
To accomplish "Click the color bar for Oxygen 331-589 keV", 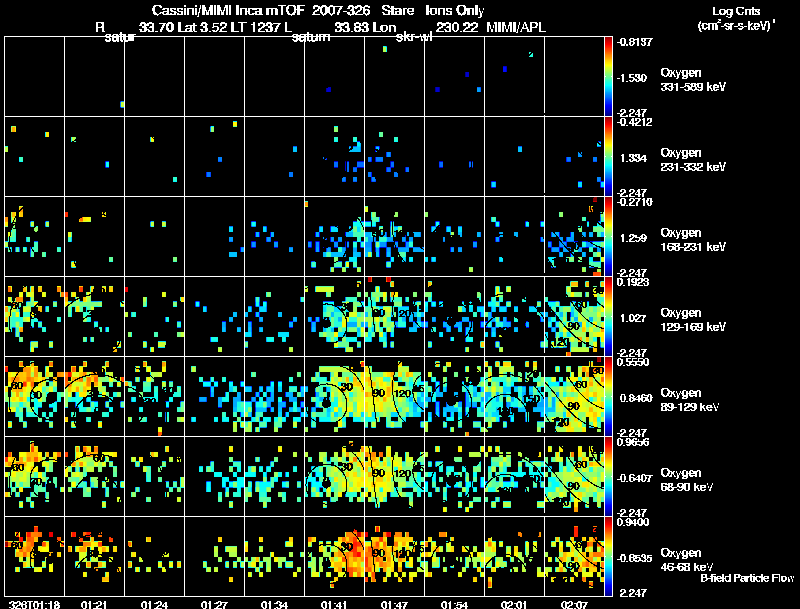I will click(x=608, y=76).
